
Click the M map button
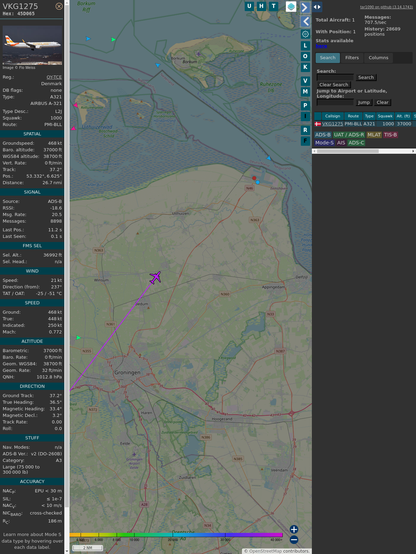305,92
